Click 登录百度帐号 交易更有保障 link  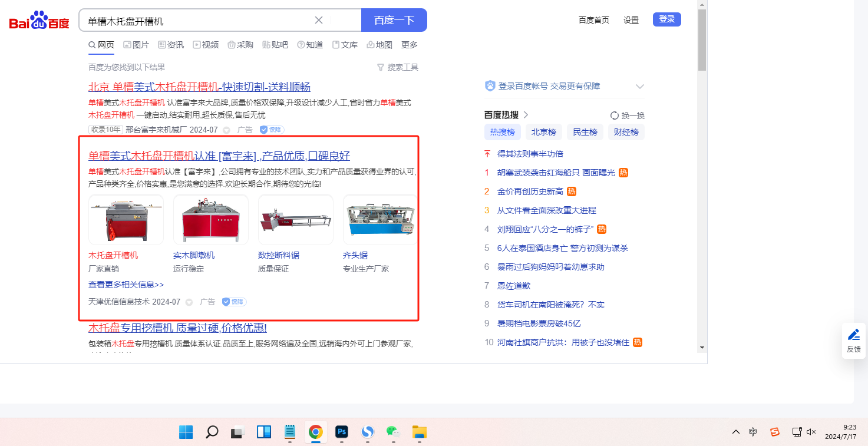click(x=549, y=86)
